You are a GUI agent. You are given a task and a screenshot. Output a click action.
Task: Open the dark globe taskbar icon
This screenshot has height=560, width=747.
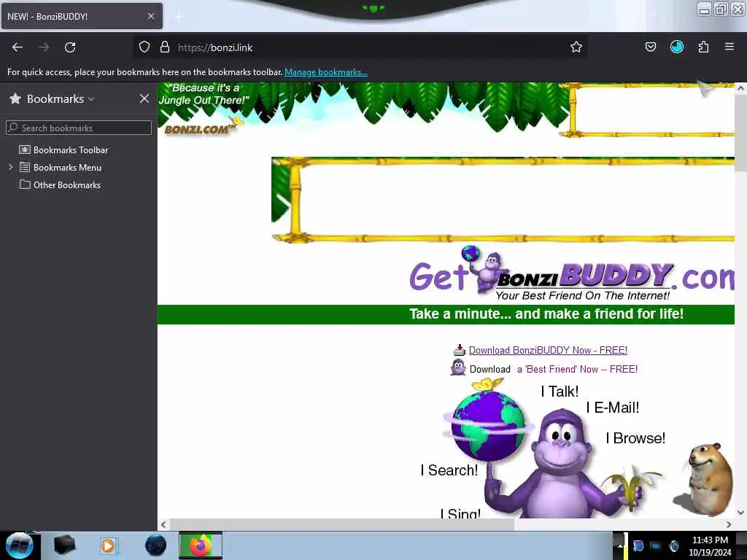tap(156, 545)
